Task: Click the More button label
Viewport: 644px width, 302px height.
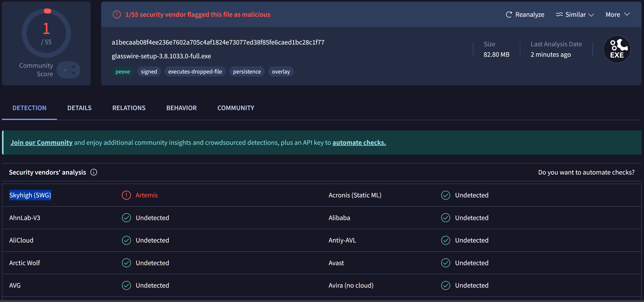Action: 613,15
